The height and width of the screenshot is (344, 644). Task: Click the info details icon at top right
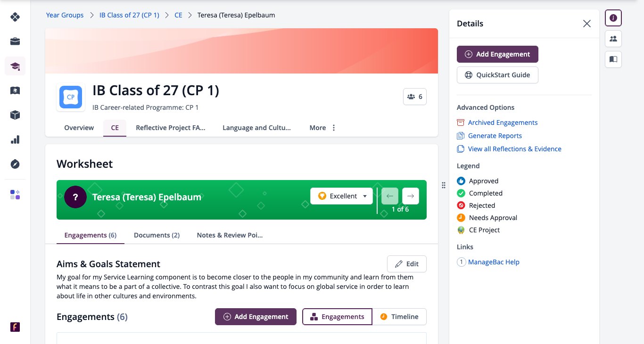point(613,18)
